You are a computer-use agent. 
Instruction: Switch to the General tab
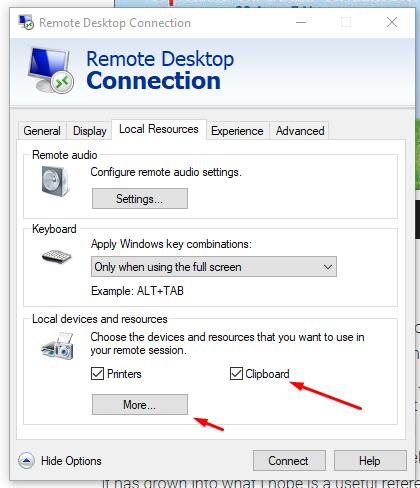[42, 131]
